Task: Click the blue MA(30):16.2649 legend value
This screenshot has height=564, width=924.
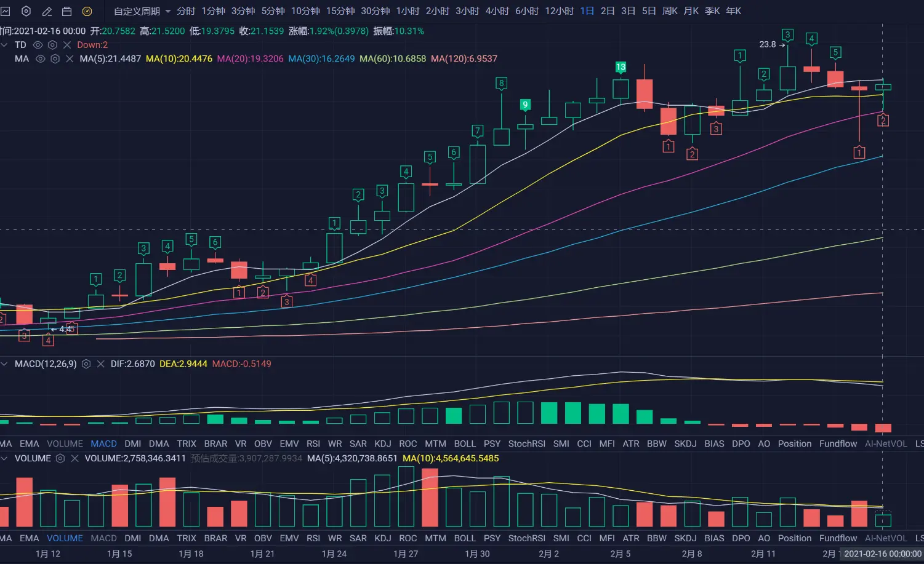Action: (321, 59)
